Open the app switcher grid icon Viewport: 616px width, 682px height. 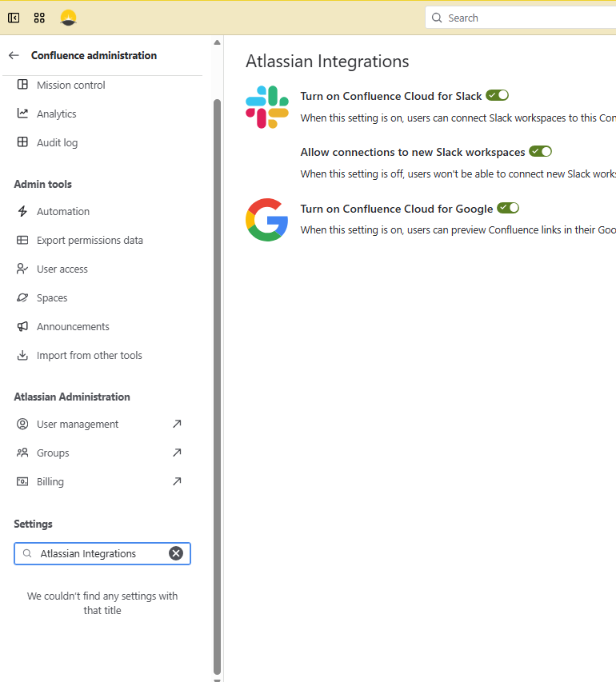[x=39, y=18]
